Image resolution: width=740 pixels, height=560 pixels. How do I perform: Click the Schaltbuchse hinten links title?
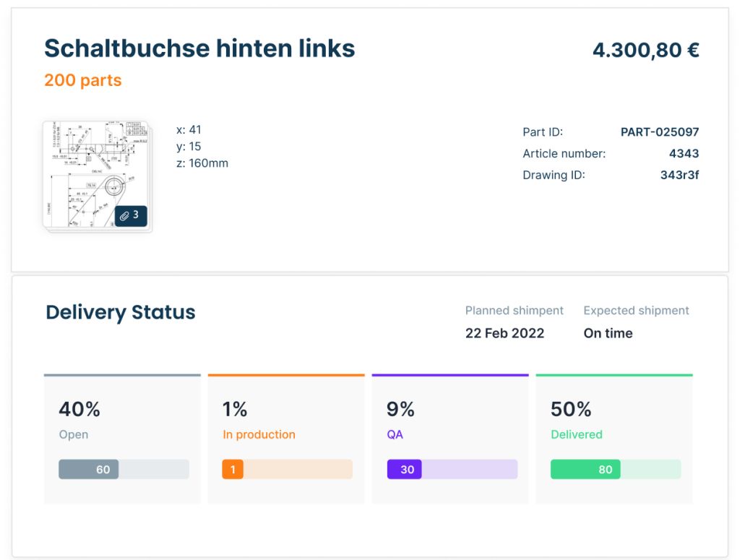tap(199, 48)
